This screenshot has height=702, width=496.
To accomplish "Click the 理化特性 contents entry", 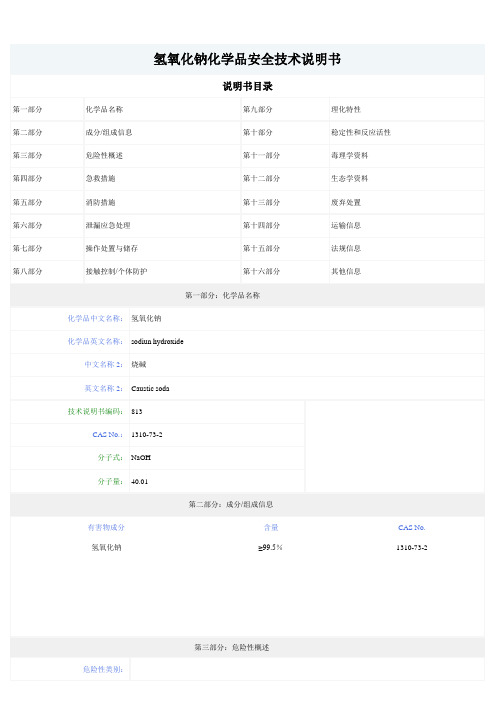I will [346, 109].
